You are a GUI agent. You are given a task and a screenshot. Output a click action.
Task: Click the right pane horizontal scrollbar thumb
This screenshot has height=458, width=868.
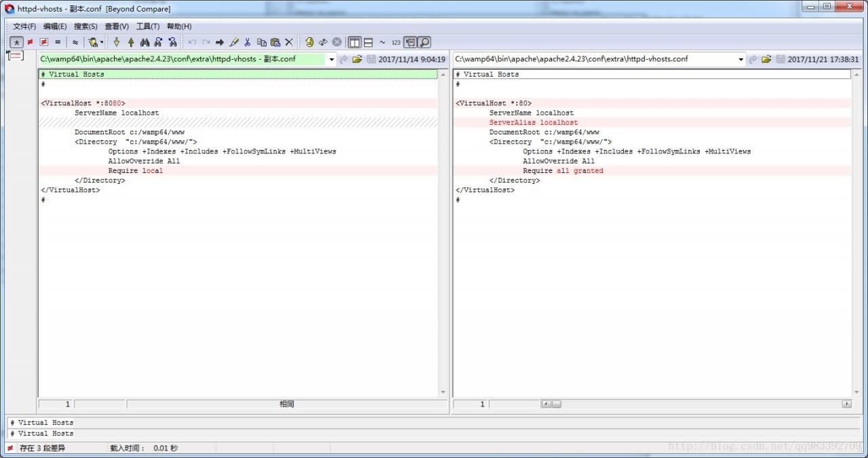[x=556, y=404]
